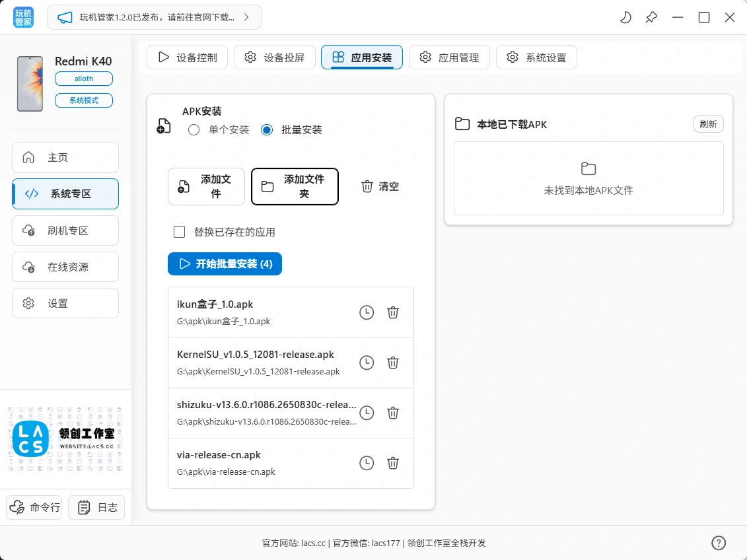This screenshot has height=560, width=747.
Task: Click the pin icon to keep window on top
Action: coord(651,18)
